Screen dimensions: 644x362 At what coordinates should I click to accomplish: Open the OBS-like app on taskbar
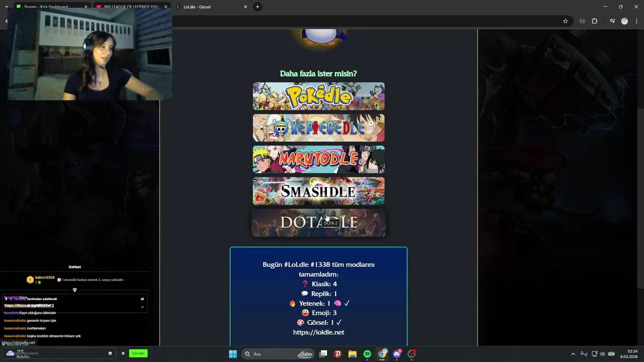(x=412, y=354)
